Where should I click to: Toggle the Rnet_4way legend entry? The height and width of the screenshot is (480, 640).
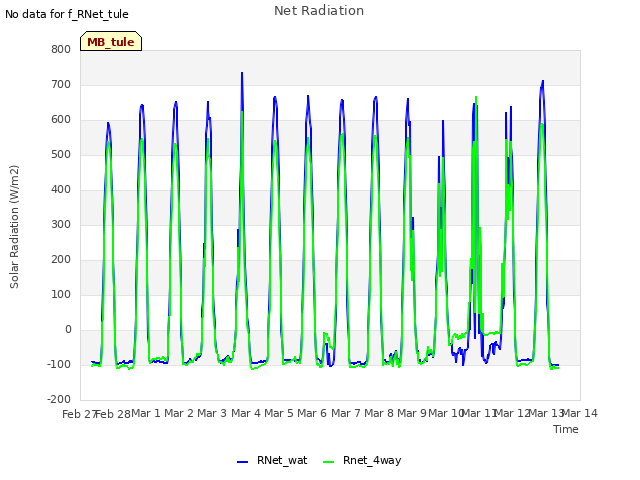pos(362,460)
